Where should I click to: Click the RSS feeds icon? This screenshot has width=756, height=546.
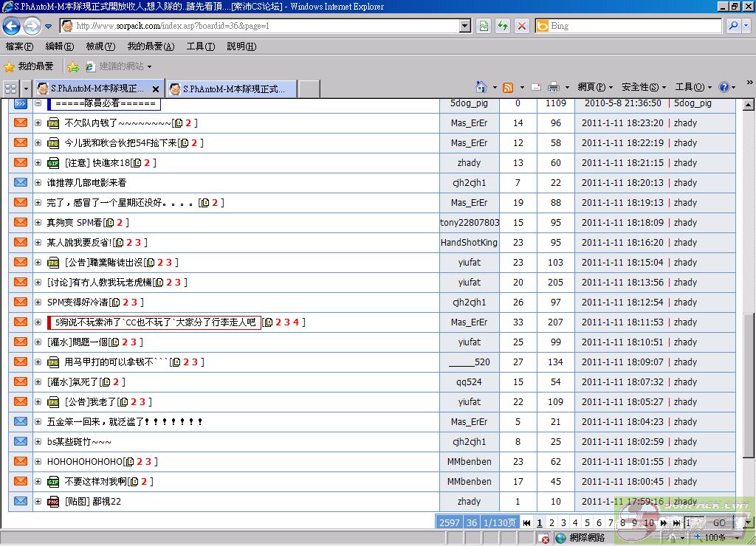click(508, 87)
